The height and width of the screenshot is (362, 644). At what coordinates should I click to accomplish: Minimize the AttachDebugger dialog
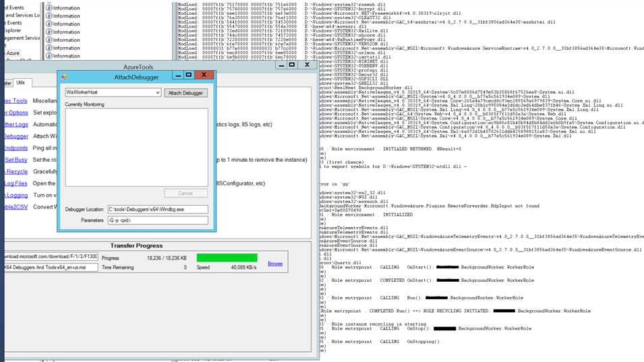178,75
